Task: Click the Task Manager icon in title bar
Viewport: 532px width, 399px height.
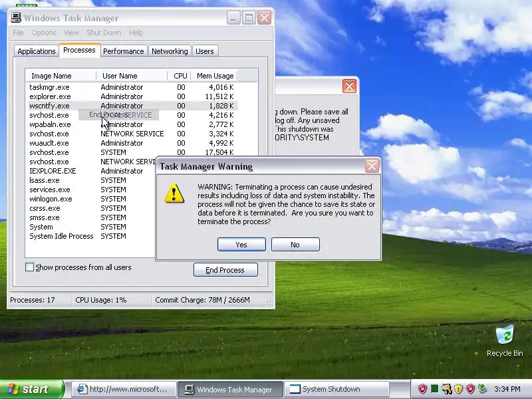Action: [15, 18]
